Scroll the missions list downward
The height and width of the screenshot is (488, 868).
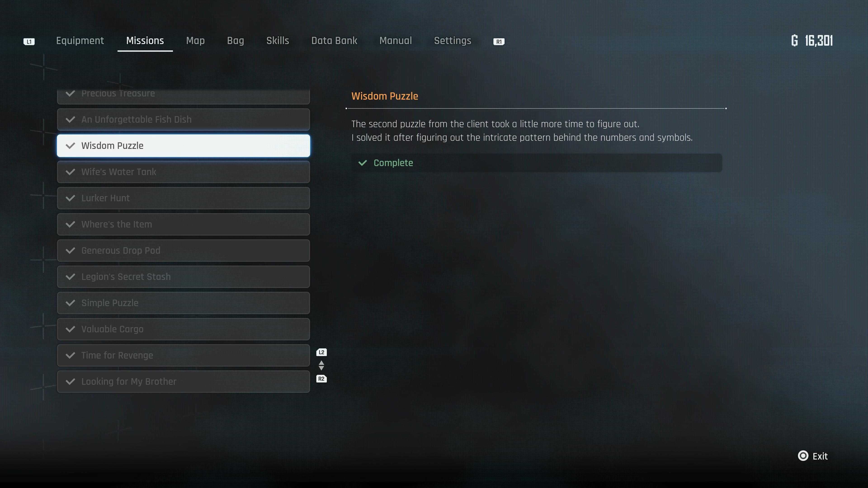tap(322, 379)
